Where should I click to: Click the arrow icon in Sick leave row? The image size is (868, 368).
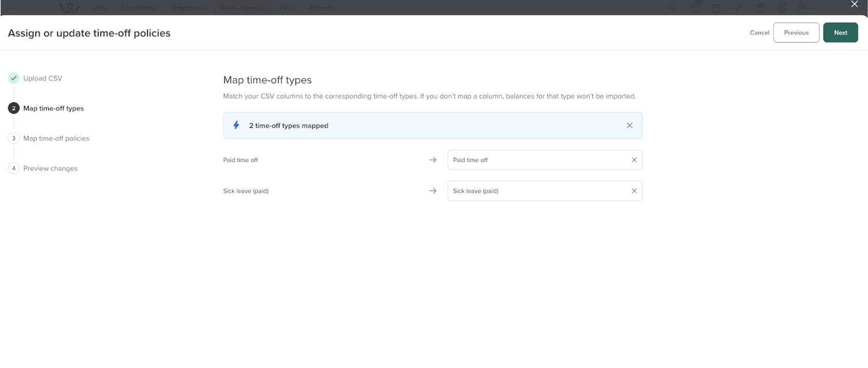click(x=433, y=191)
